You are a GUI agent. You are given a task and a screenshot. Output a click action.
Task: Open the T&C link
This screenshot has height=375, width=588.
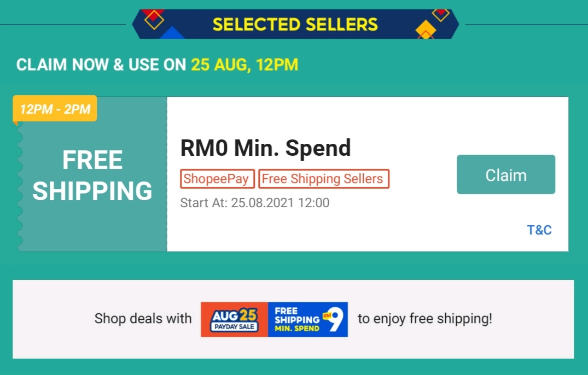coord(539,230)
